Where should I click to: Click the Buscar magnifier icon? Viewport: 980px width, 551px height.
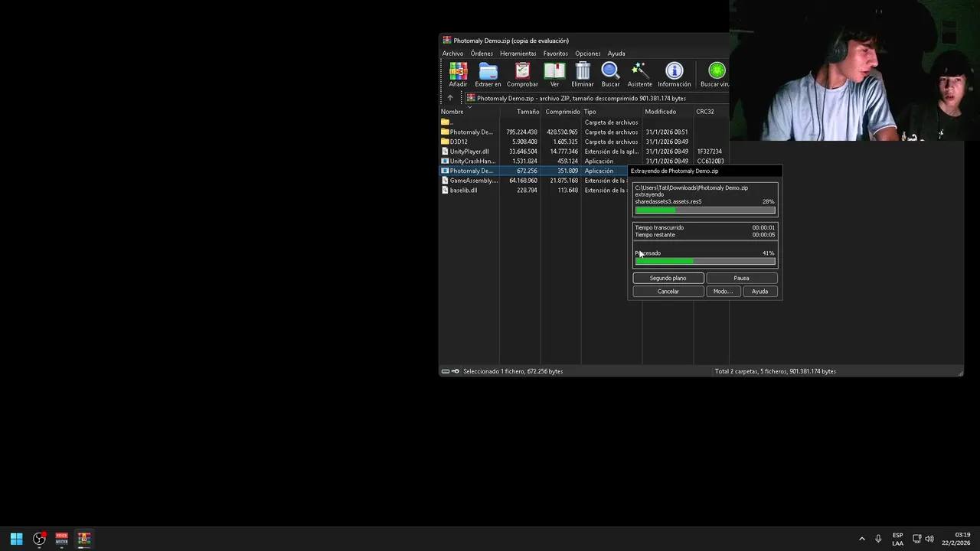[x=610, y=71]
